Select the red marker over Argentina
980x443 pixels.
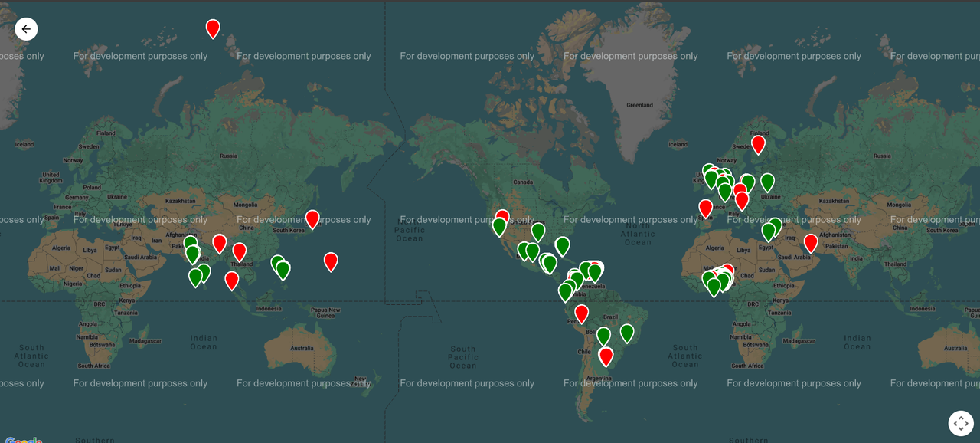click(x=605, y=356)
